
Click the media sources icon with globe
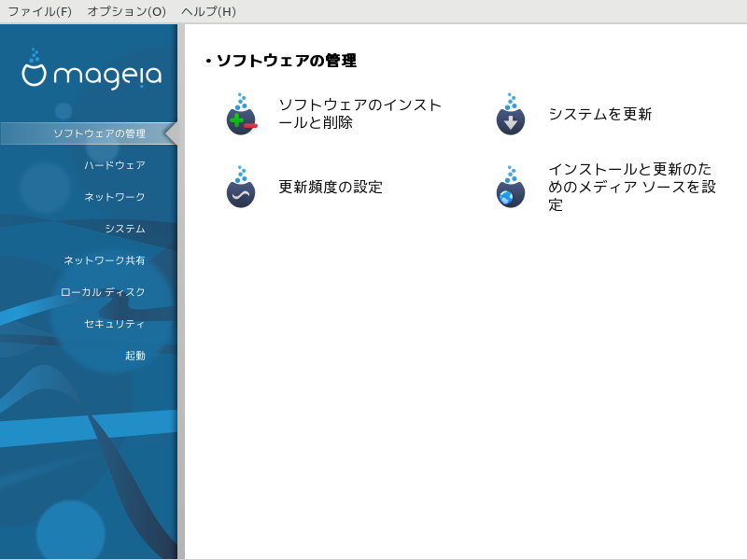click(x=511, y=187)
